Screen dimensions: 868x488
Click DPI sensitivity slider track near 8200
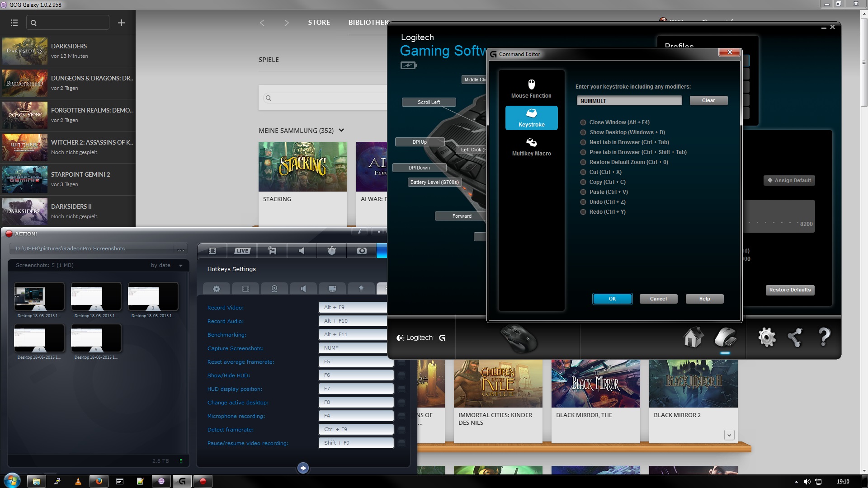tap(773, 223)
